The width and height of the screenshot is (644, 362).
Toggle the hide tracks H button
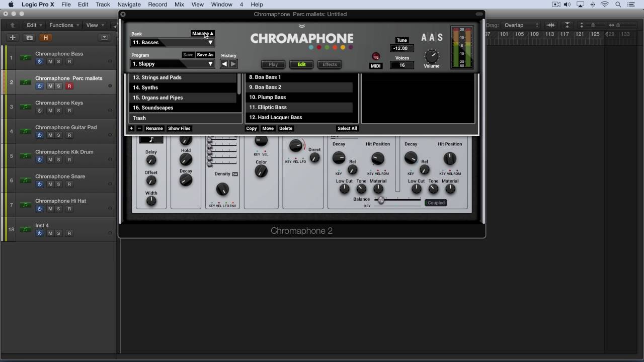(46, 38)
